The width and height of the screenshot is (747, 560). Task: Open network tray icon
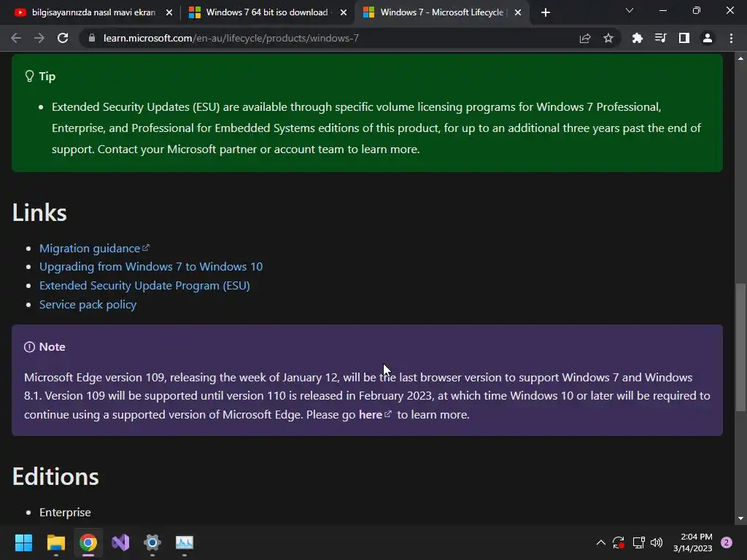(x=638, y=542)
